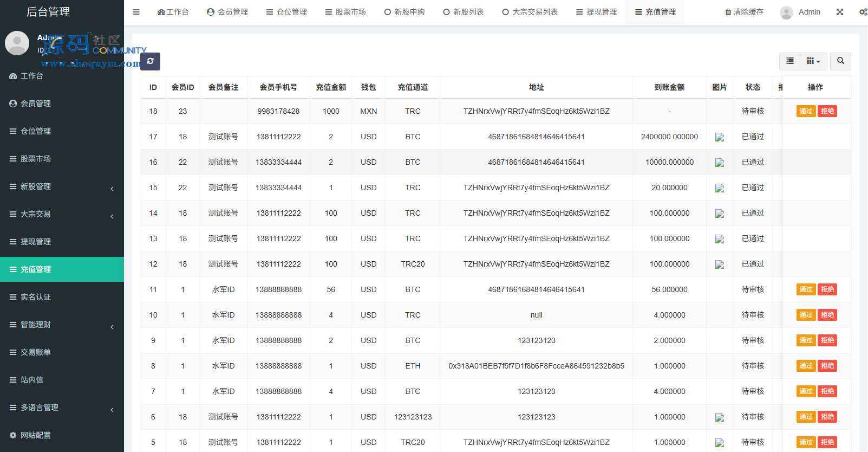
Task: Click the fullscreen expand icon
Action: tap(840, 12)
